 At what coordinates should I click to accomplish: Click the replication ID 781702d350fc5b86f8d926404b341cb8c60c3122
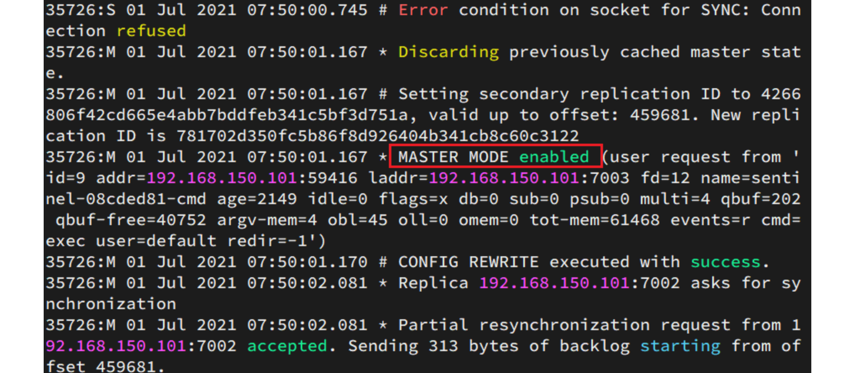[x=378, y=136]
